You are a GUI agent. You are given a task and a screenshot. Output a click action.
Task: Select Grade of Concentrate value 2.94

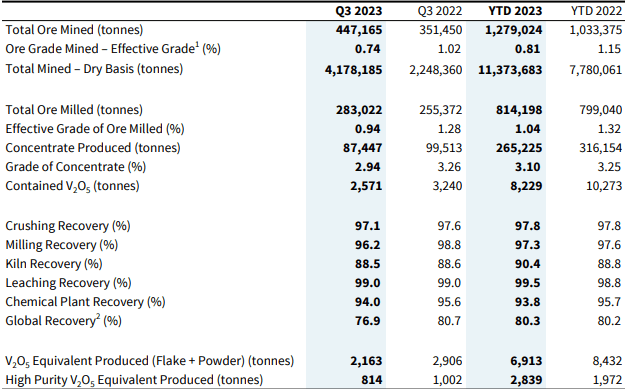tap(368, 167)
